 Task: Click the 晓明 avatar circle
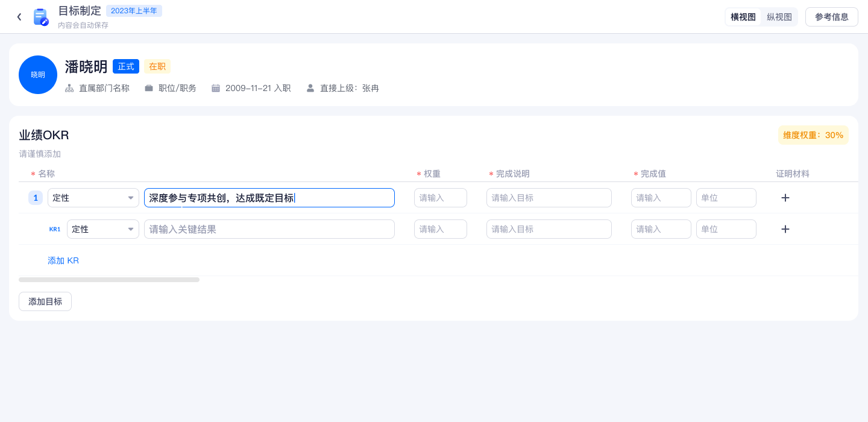pos(38,75)
